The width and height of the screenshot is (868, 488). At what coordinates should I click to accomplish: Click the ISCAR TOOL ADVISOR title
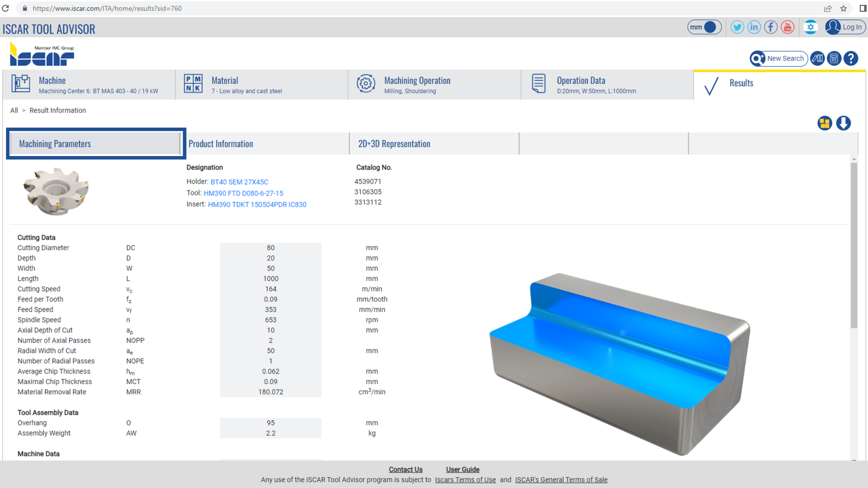[x=49, y=29]
